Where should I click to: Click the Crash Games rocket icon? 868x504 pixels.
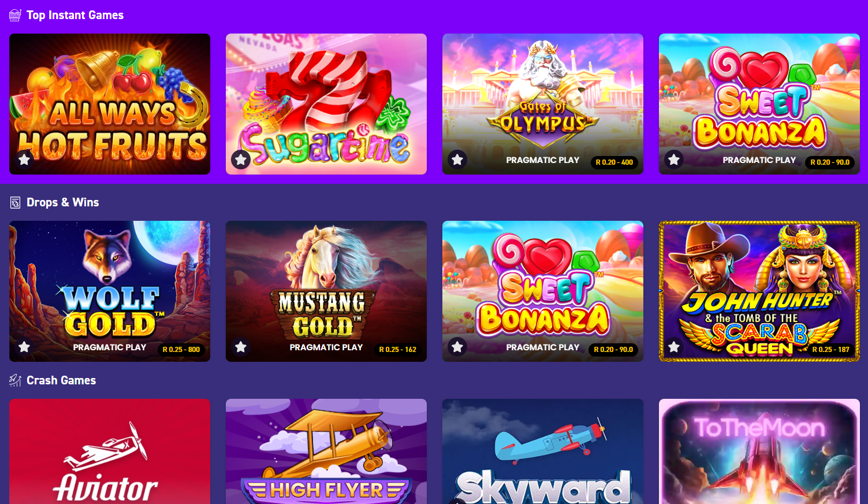[x=15, y=380]
